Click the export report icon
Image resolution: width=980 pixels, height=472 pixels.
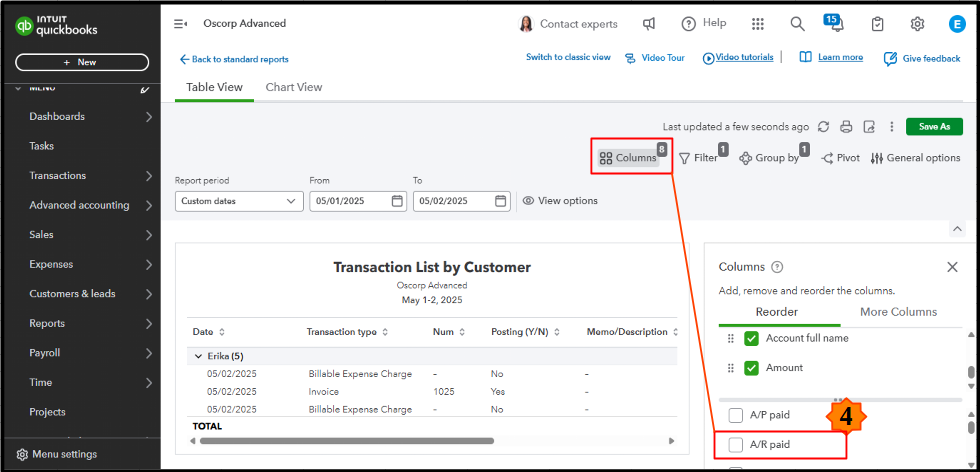tap(869, 127)
